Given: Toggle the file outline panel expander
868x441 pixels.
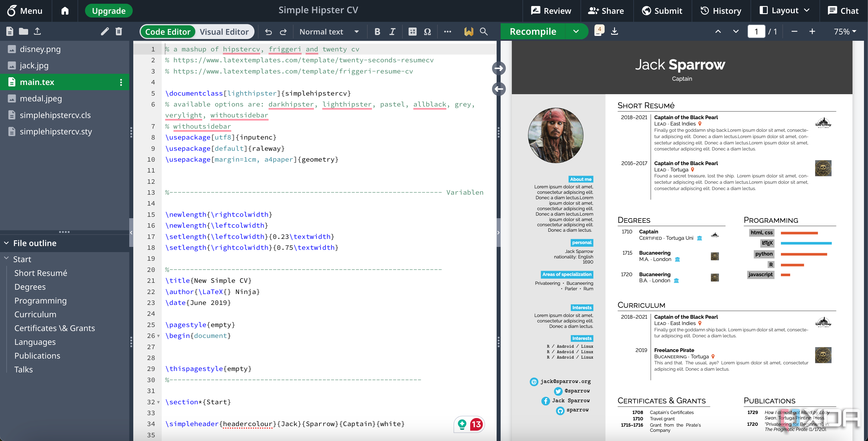Looking at the screenshot, I should [6, 243].
